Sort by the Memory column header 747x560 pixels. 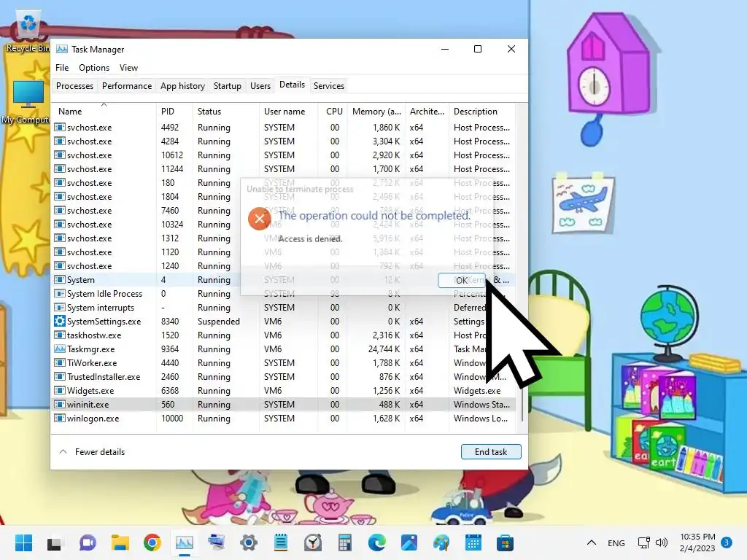tap(376, 111)
